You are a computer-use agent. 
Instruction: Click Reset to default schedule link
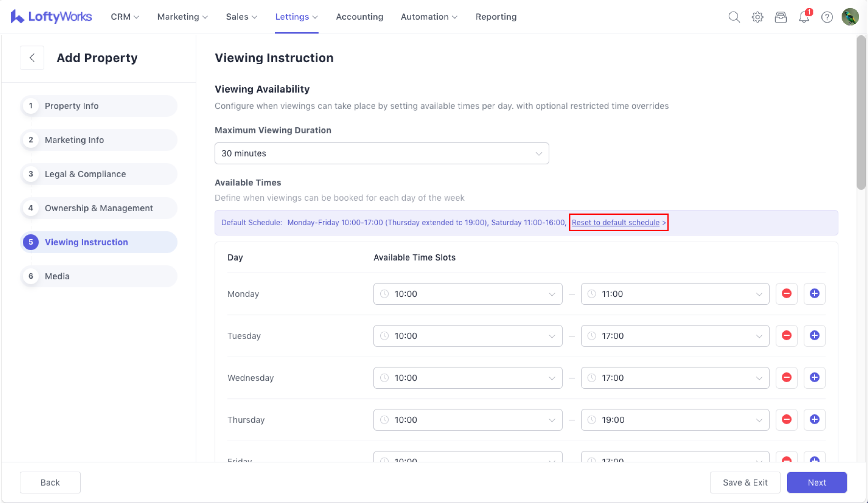click(615, 222)
